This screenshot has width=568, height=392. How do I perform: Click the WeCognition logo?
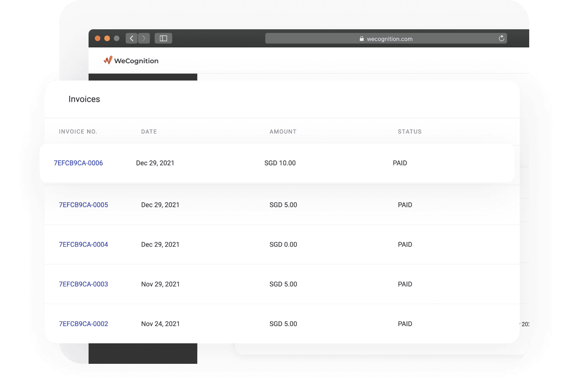coord(131,61)
